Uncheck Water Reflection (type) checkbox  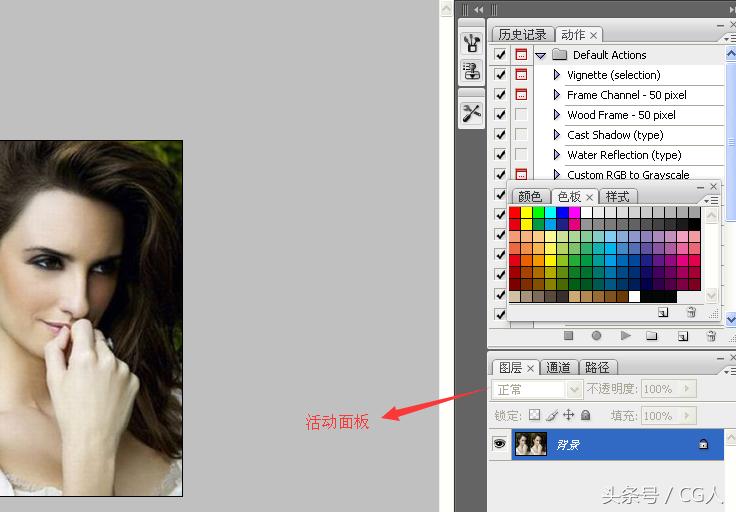click(x=500, y=154)
